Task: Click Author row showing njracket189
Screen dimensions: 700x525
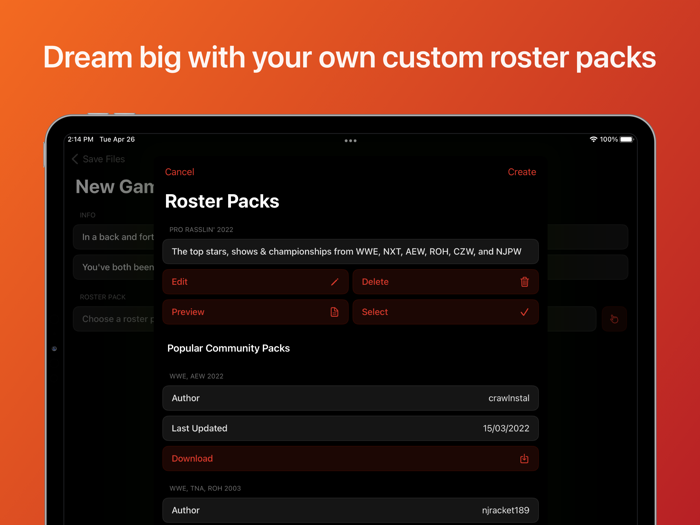Action: 350,510
